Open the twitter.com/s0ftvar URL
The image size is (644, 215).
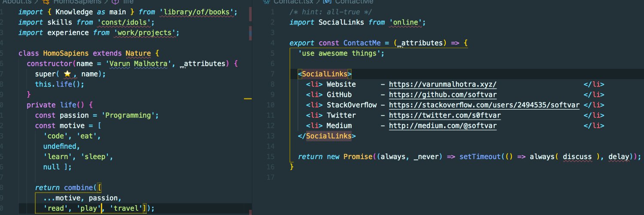click(x=445, y=115)
